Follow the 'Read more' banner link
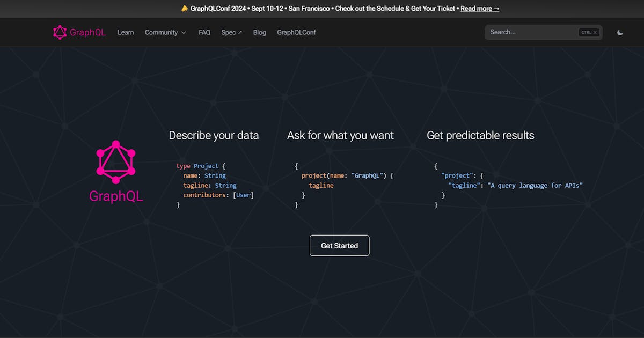Viewport: 644px width, 338px height. (480, 9)
